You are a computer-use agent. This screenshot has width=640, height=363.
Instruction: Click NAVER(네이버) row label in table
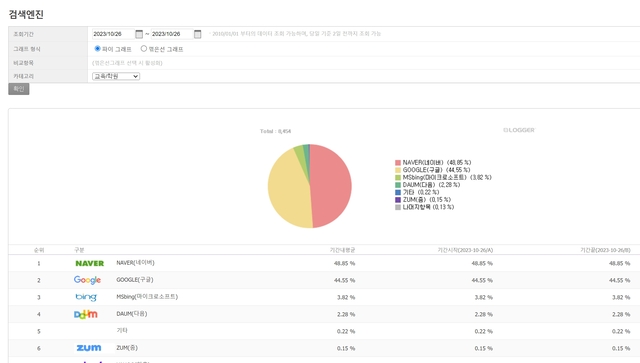click(x=135, y=263)
